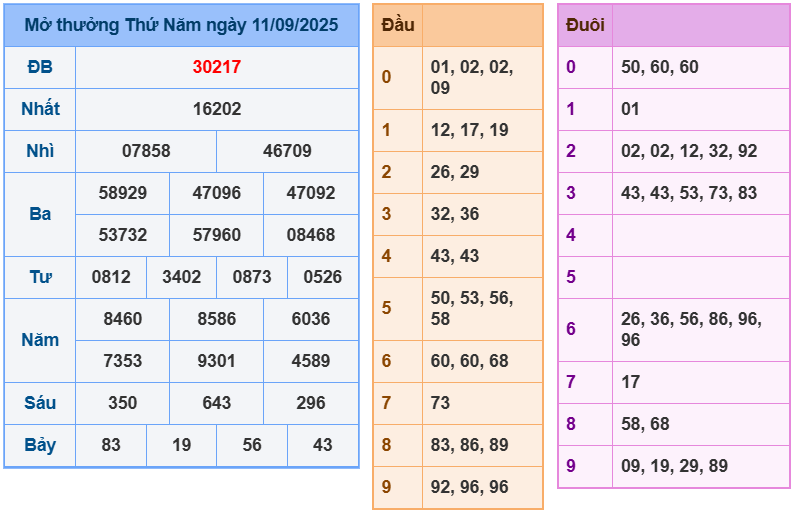Click the Ba prize number 57960
The height and width of the screenshot is (512, 792).
216,235
